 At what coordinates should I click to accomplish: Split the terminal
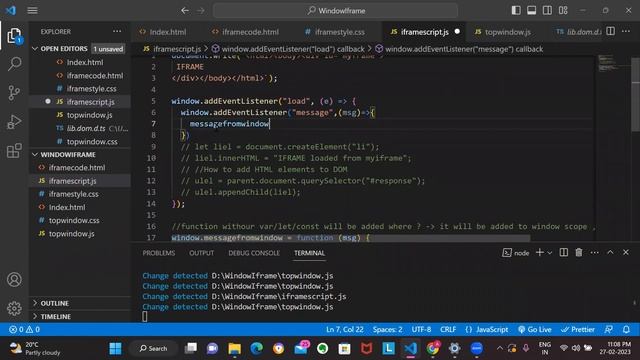coord(563,253)
